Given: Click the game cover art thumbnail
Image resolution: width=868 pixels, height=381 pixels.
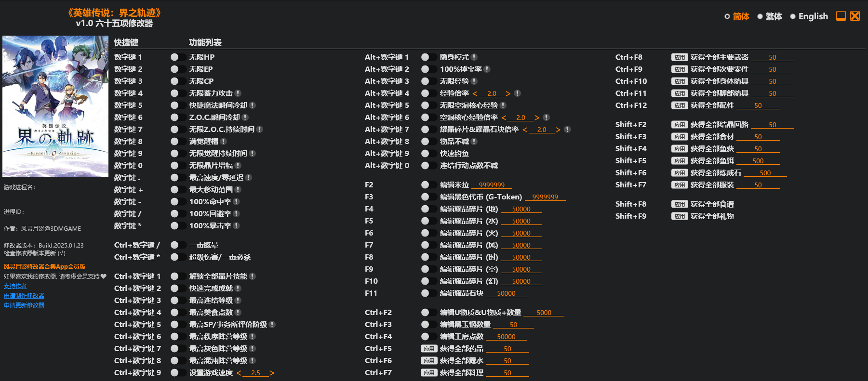Looking at the screenshot, I should [55, 106].
